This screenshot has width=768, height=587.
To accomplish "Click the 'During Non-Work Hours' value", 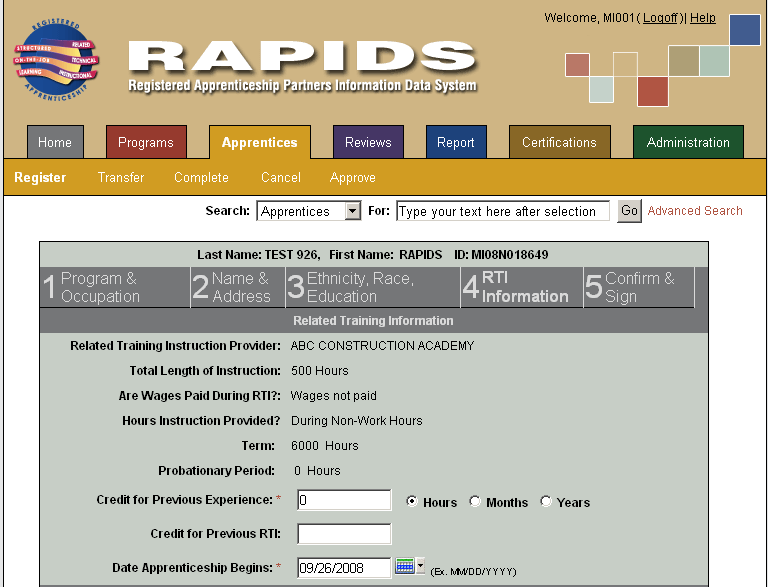I will pyautogui.click(x=357, y=421).
